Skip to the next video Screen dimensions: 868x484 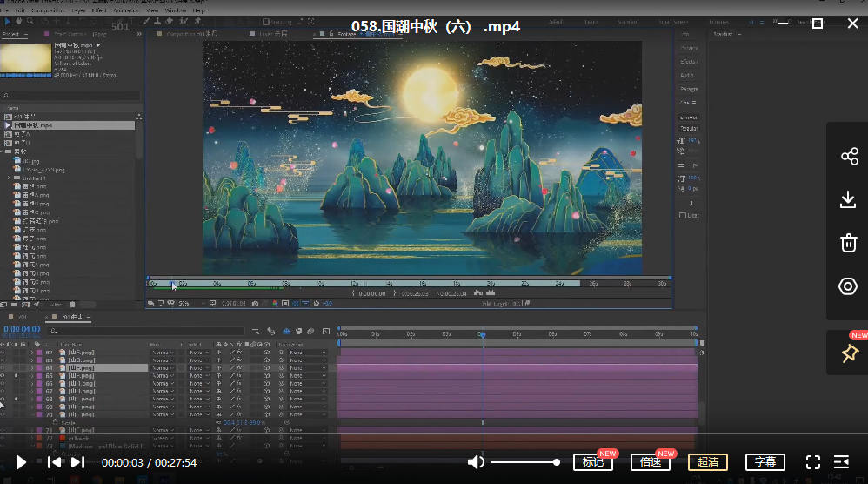77,462
